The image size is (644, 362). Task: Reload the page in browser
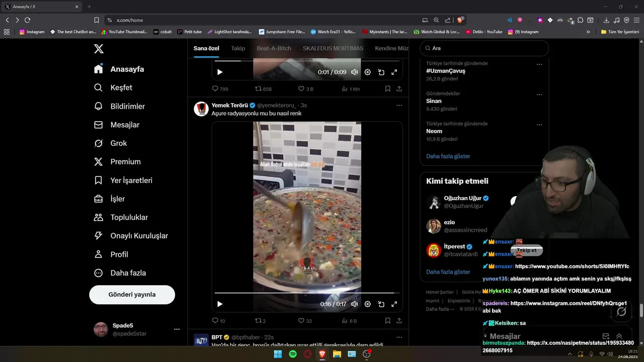[x=27, y=20]
